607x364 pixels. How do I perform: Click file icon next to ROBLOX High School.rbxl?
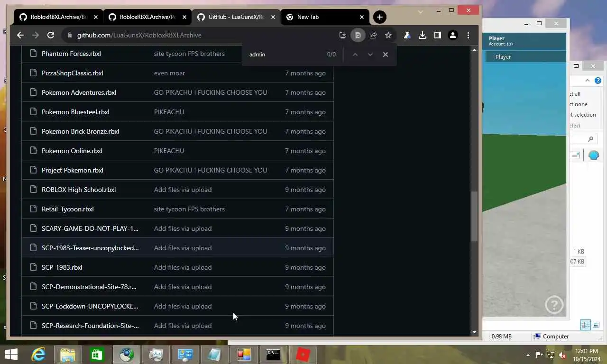(33, 190)
